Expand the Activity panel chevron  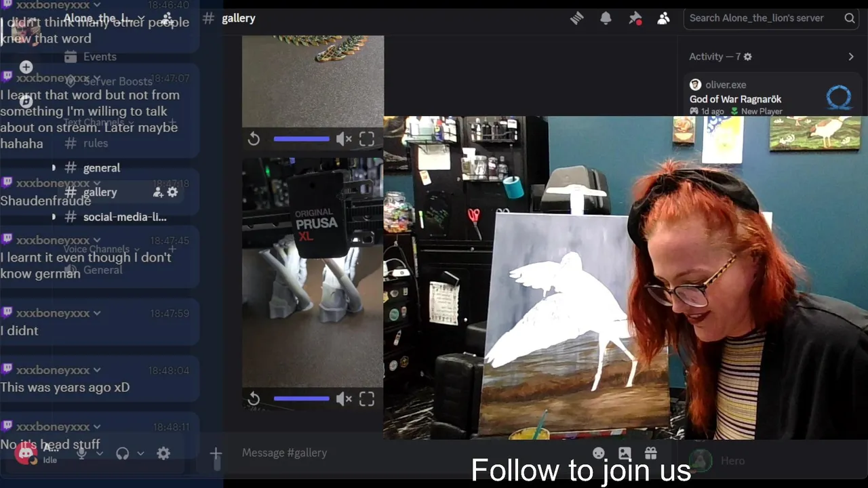click(851, 57)
